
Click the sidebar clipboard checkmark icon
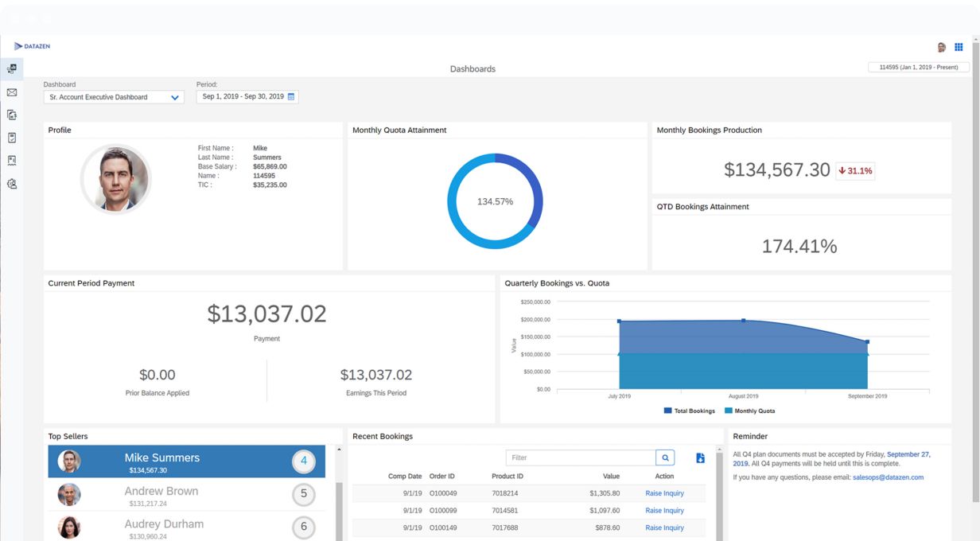12,138
